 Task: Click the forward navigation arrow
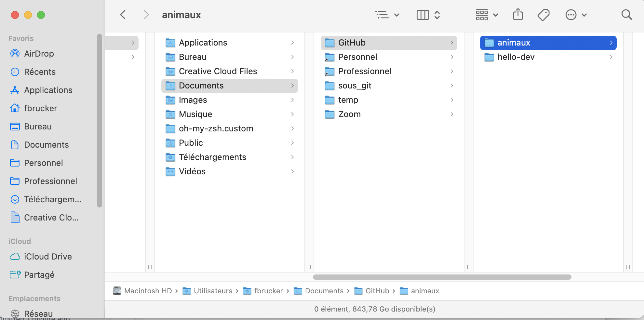(146, 15)
